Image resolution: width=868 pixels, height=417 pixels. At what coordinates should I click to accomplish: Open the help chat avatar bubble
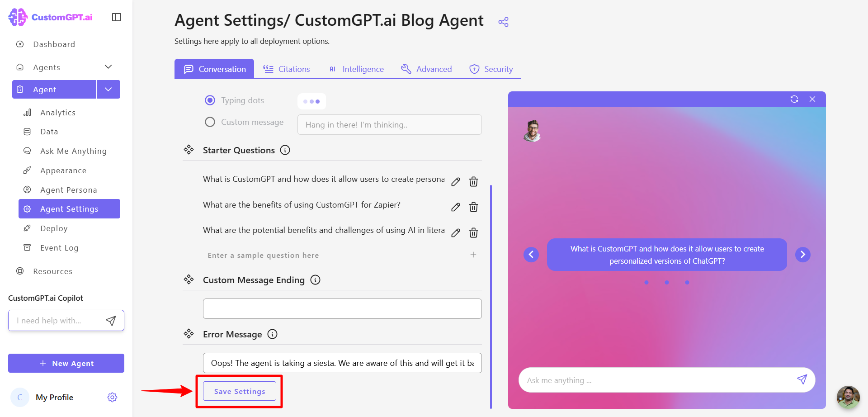[x=848, y=397]
